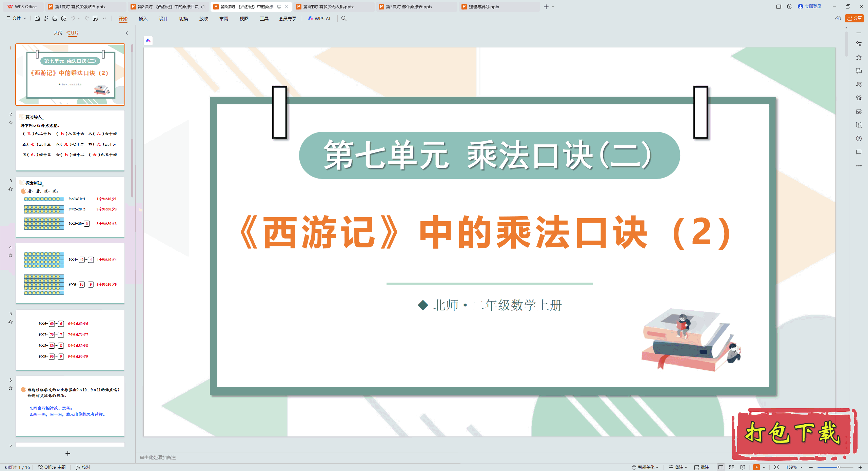The width and height of the screenshot is (868, 471).
Task: Expand the 159% zoom level dropdown
Action: 794,467
